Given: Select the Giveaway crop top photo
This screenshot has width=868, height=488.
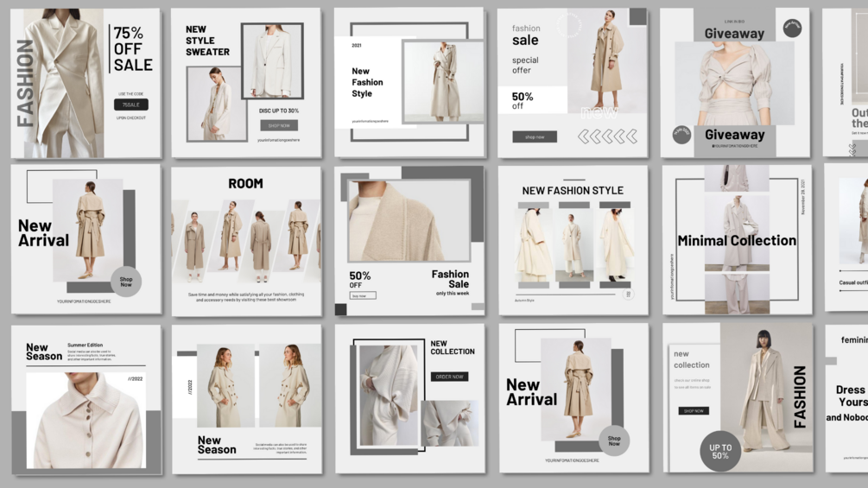Looking at the screenshot, I should coord(734,83).
